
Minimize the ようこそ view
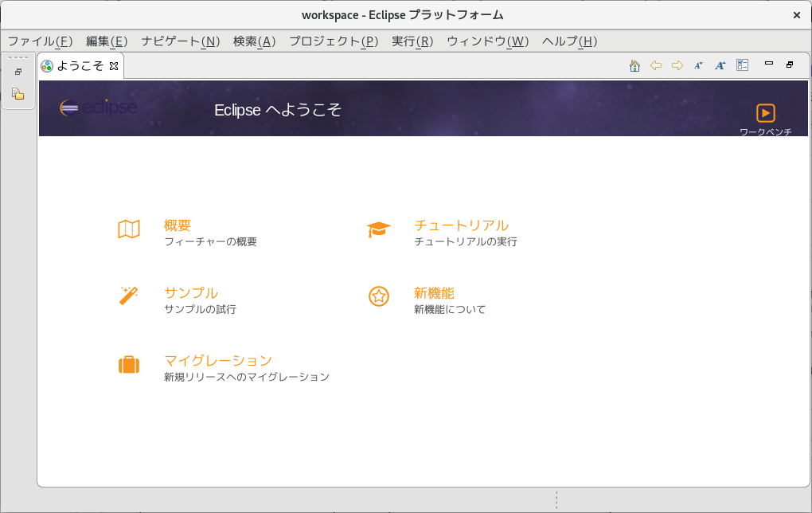click(769, 64)
